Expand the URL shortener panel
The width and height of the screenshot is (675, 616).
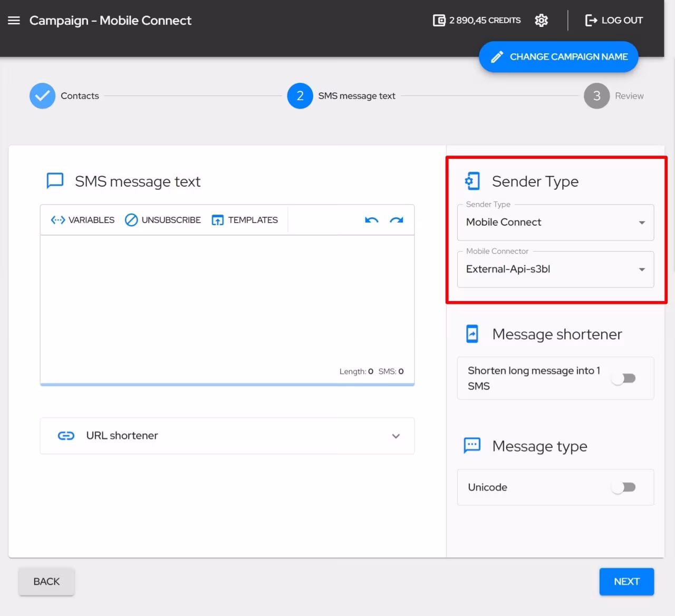[x=227, y=436]
